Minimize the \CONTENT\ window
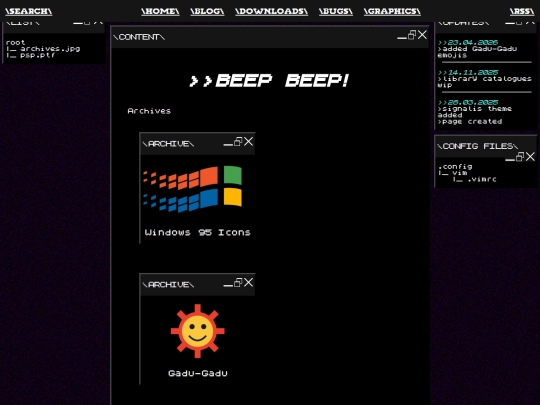540x405 pixels. pos(402,37)
